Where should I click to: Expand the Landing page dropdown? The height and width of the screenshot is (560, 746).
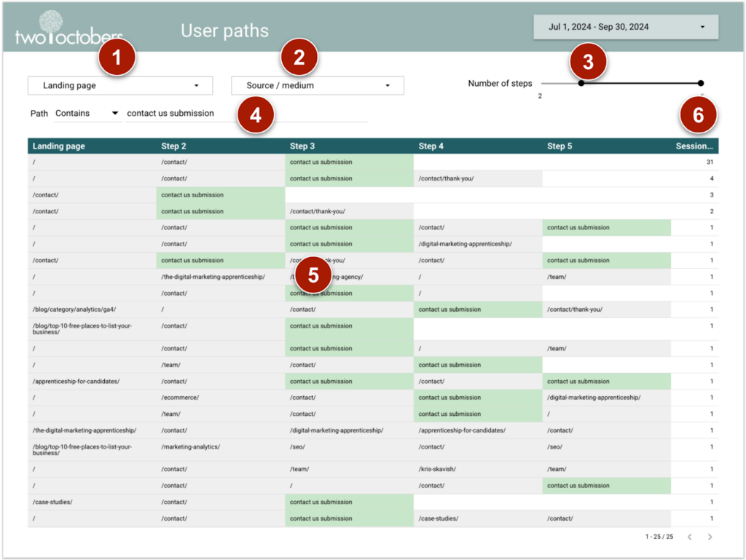coord(120,86)
